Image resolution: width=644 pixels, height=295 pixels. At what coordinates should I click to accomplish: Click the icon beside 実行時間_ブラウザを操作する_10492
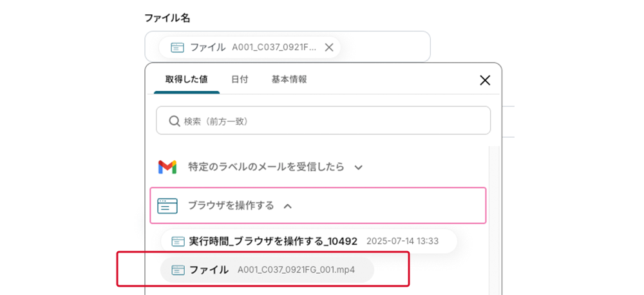point(178,241)
